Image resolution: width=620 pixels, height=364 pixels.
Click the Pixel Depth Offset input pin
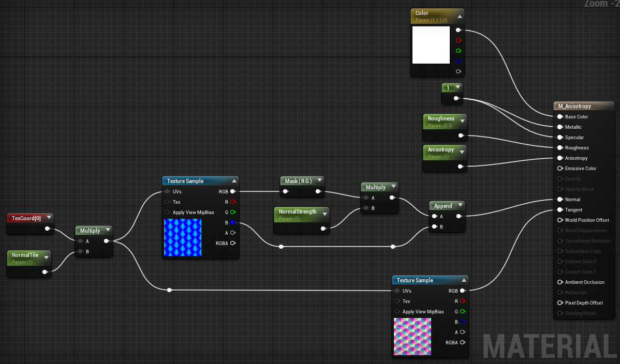(560, 303)
